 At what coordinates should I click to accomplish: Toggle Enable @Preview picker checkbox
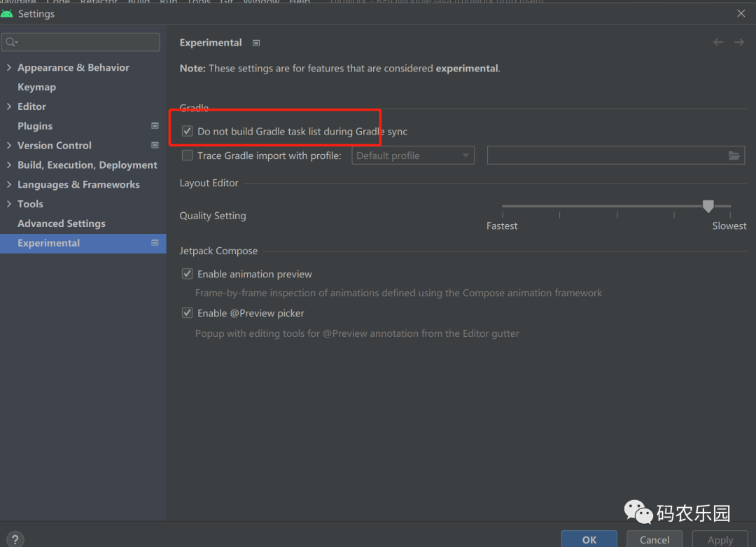pos(187,313)
